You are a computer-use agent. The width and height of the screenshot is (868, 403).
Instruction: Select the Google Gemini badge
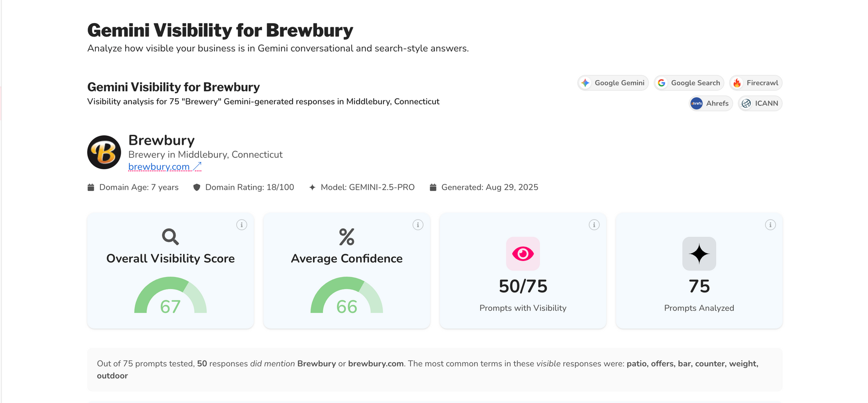tap(613, 83)
